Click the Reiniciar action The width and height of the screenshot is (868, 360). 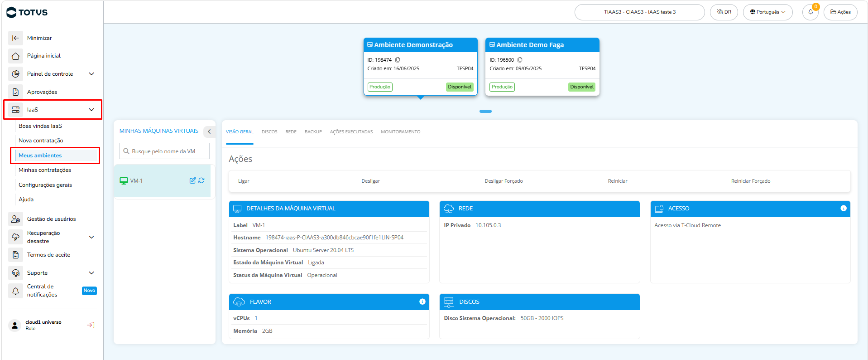(x=618, y=181)
